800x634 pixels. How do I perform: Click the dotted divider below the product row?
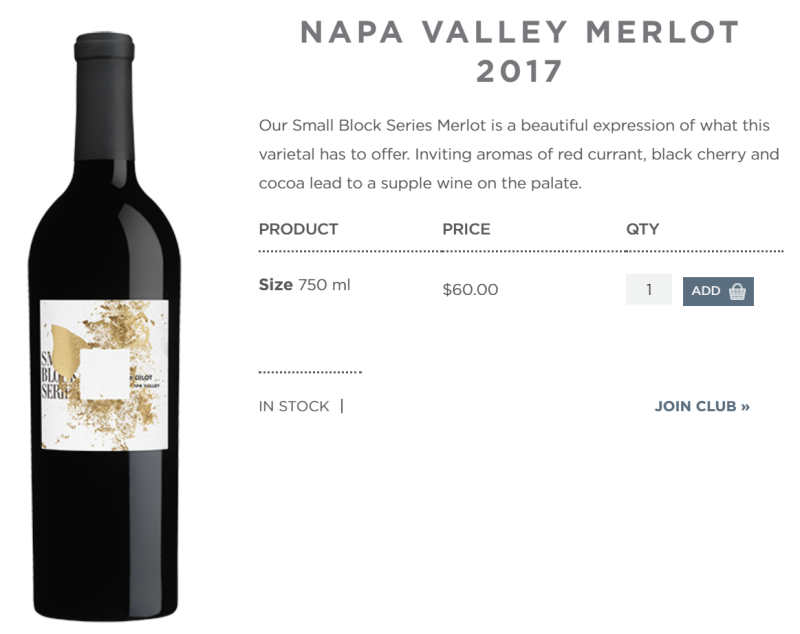[310, 370]
